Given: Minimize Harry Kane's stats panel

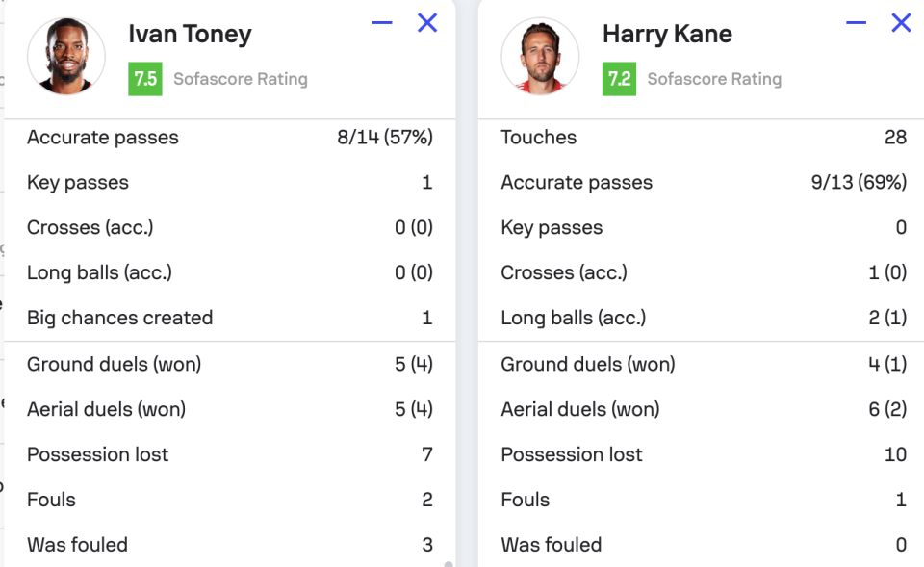Looking at the screenshot, I should pyautogui.click(x=856, y=23).
